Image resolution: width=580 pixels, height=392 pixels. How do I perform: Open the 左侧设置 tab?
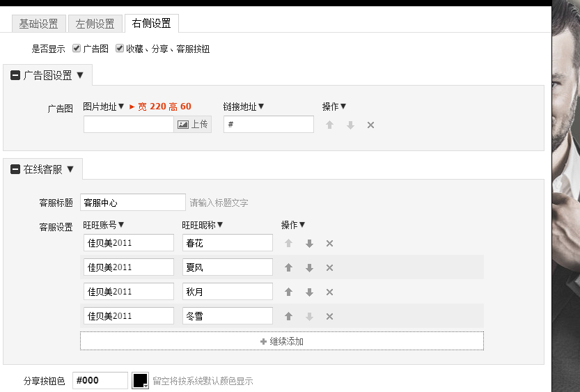[x=95, y=24]
